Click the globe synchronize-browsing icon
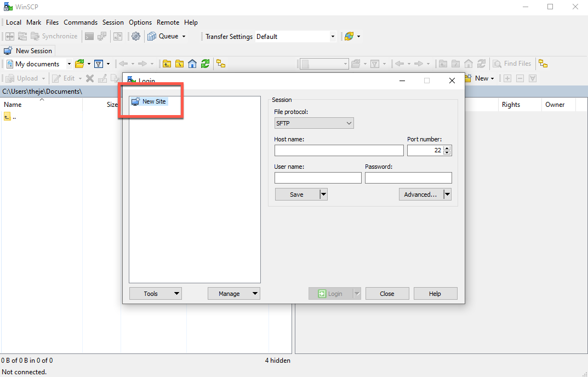Image resolution: width=588 pixels, height=377 pixels. [x=349, y=36]
